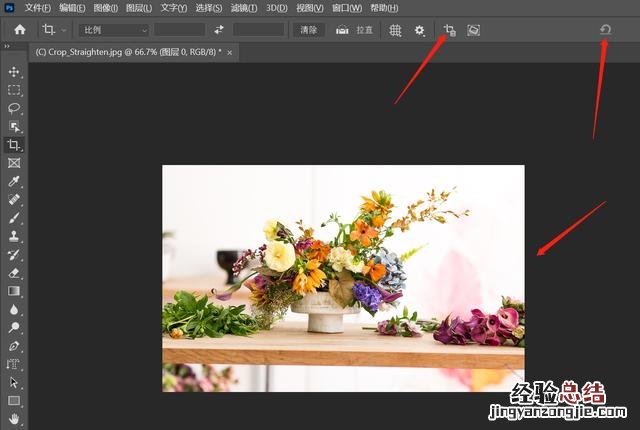Viewport: 640px width, 430px height.
Task: Select the Brush tool
Action: tap(14, 217)
